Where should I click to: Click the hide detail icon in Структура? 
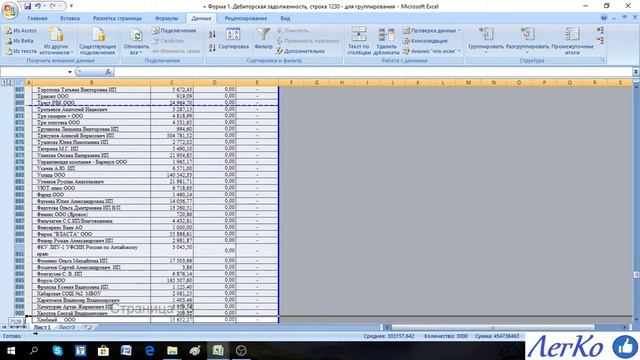coord(600,40)
